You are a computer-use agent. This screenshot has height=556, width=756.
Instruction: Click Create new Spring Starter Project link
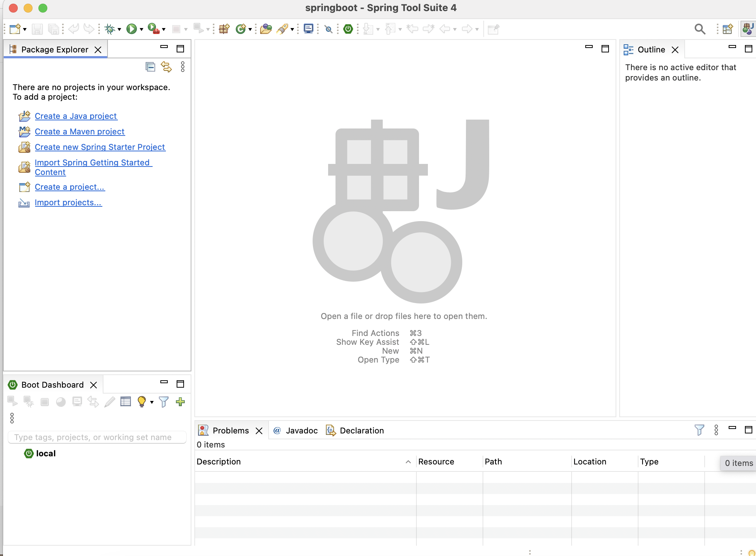100,147
